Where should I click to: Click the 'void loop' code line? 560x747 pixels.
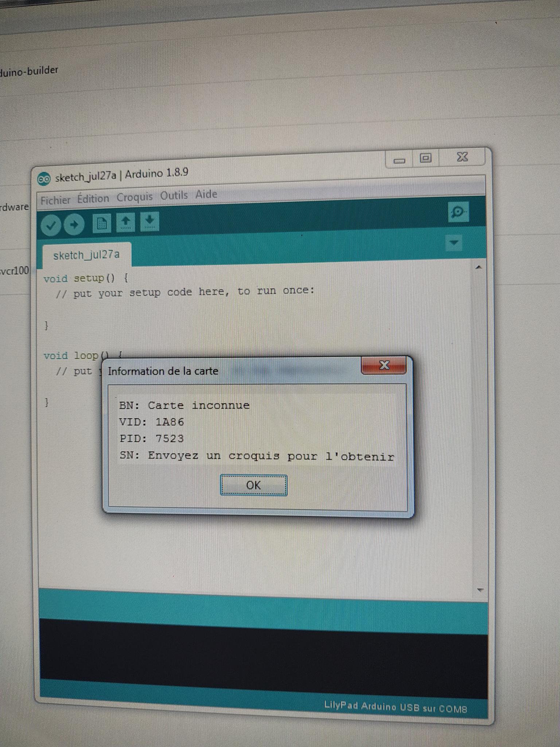click(83, 355)
